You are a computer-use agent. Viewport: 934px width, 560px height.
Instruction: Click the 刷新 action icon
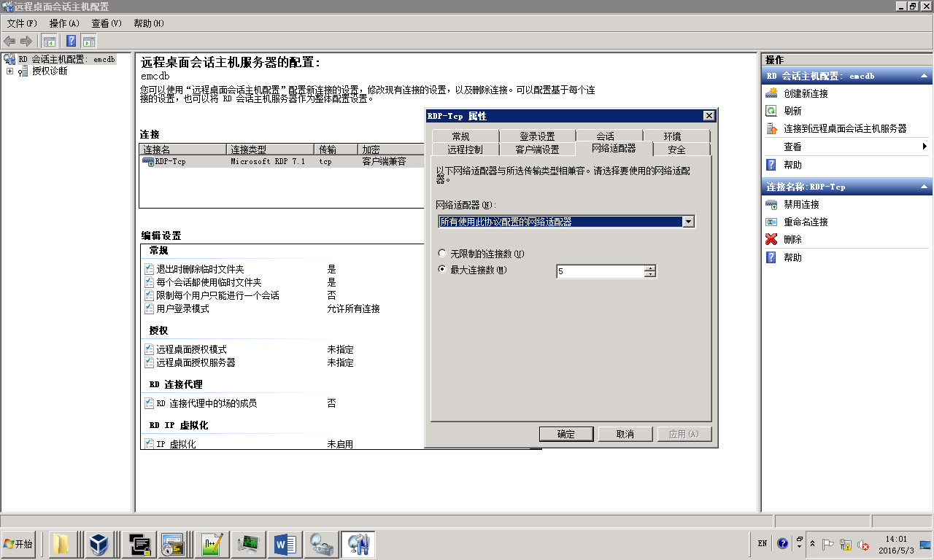point(771,111)
